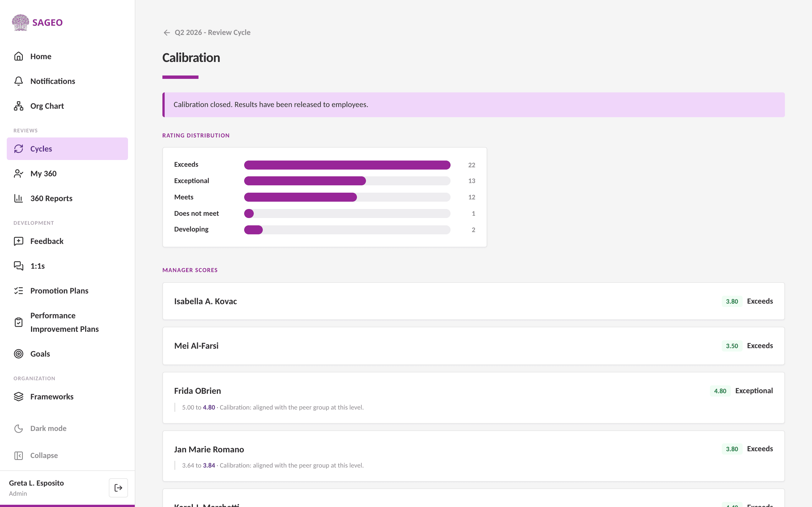The height and width of the screenshot is (507, 812).
Task: Open the 360 Reports bar chart icon
Action: pos(18,199)
